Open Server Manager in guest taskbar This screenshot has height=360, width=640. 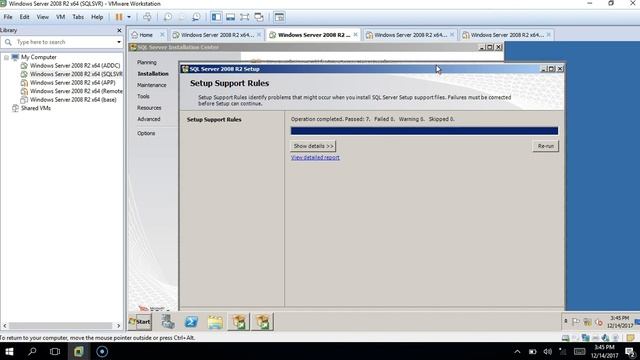click(x=168, y=322)
